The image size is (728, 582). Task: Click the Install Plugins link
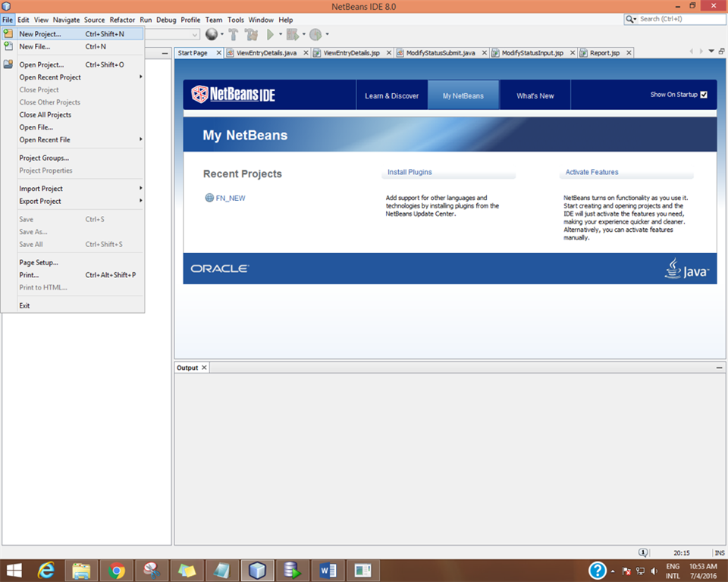click(409, 172)
